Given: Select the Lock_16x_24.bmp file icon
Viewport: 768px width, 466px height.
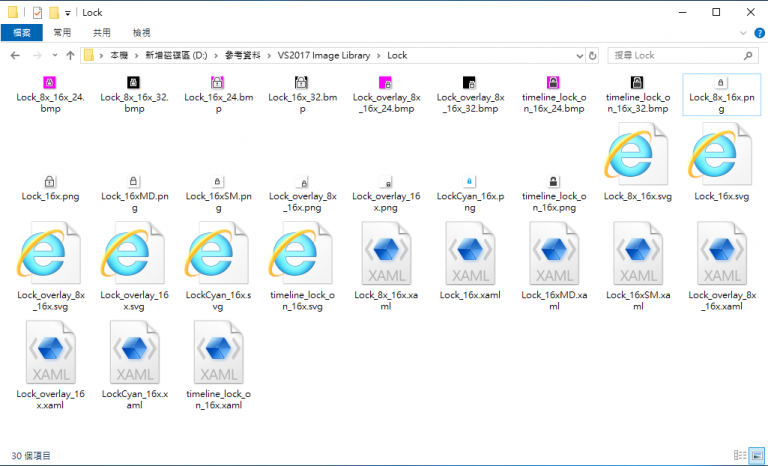Looking at the screenshot, I should tap(217, 83).
